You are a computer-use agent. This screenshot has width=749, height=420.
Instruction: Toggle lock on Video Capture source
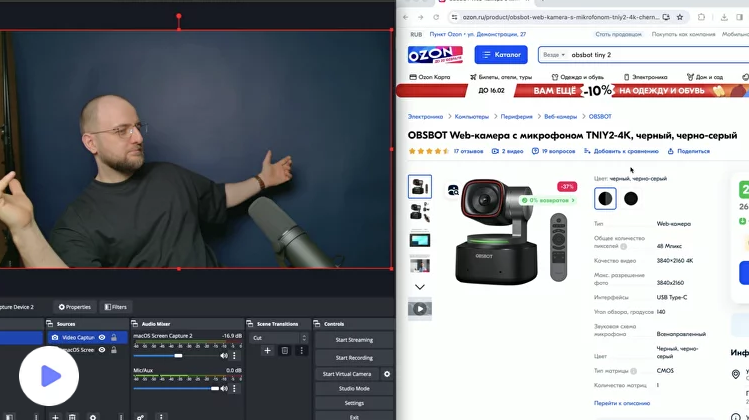[x=114, y=338]
